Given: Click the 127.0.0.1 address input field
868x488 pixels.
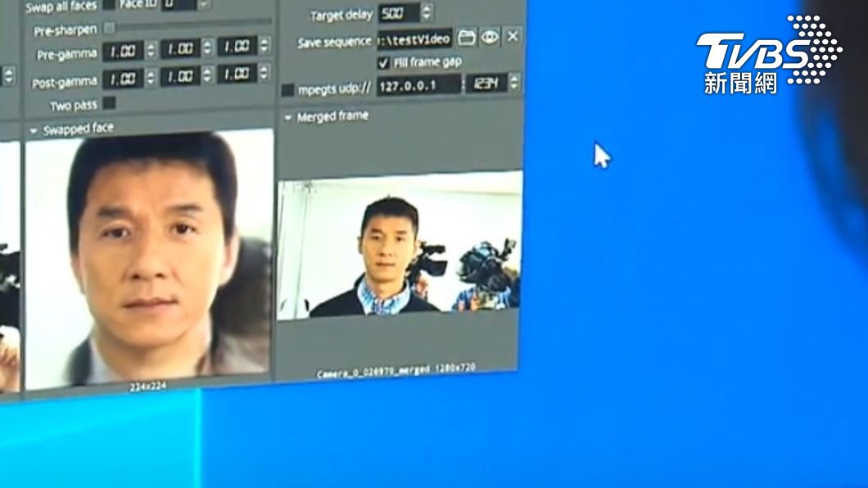Looking at the screenshot, I should pos(418,85).
